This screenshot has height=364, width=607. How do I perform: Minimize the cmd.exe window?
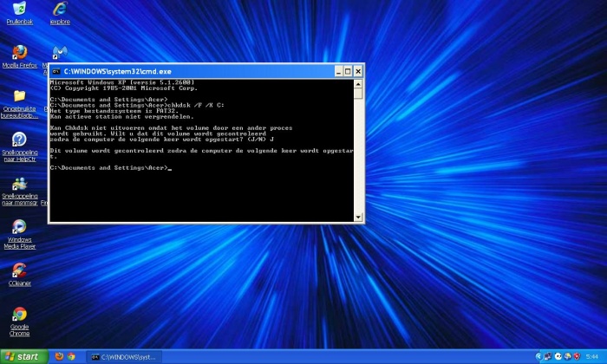coord(338,72)
